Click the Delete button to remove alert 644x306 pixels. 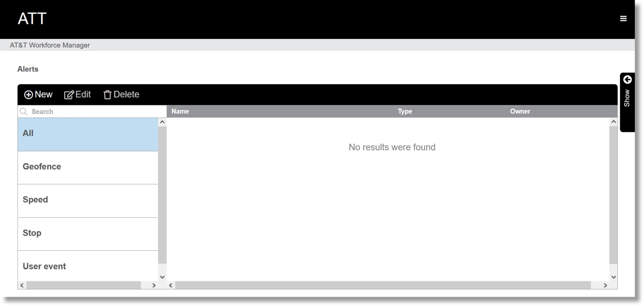(x=121, y=94)
